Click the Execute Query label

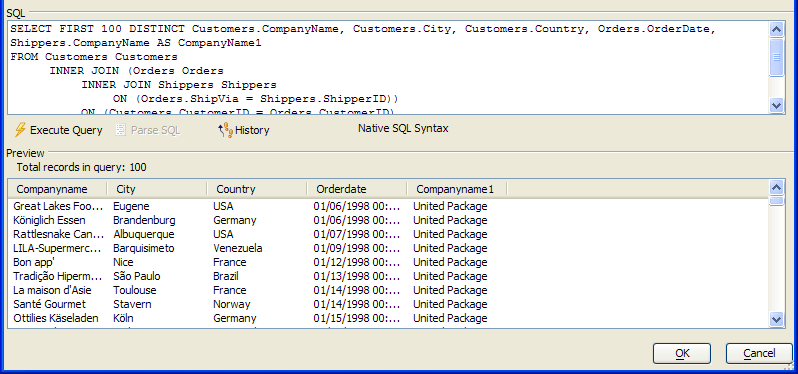[x=66, y=130]
